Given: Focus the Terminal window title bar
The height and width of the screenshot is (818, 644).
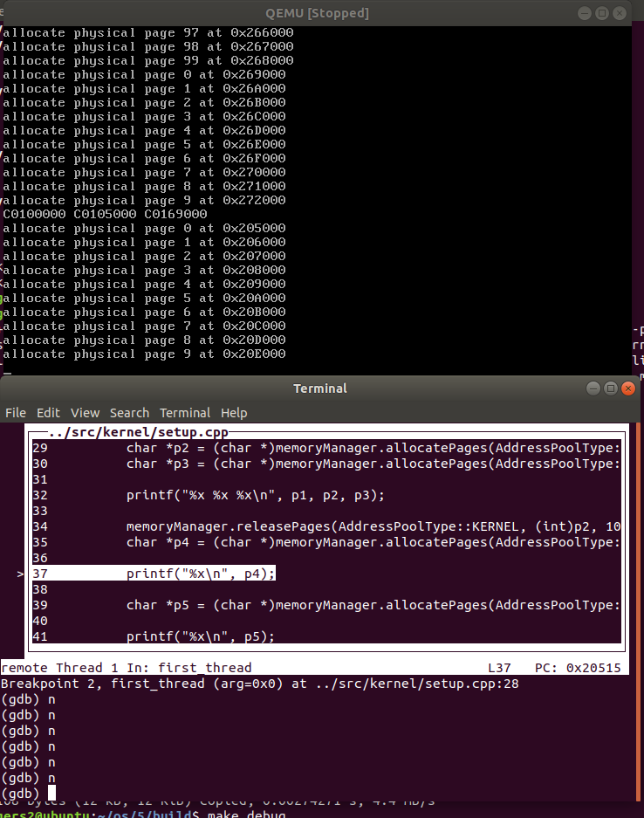Looking at the screenshot, I should [x=319, y=388].
